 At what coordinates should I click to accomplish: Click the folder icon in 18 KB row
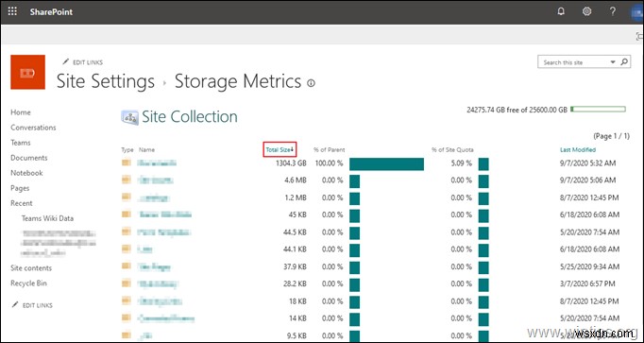[127, 300]
